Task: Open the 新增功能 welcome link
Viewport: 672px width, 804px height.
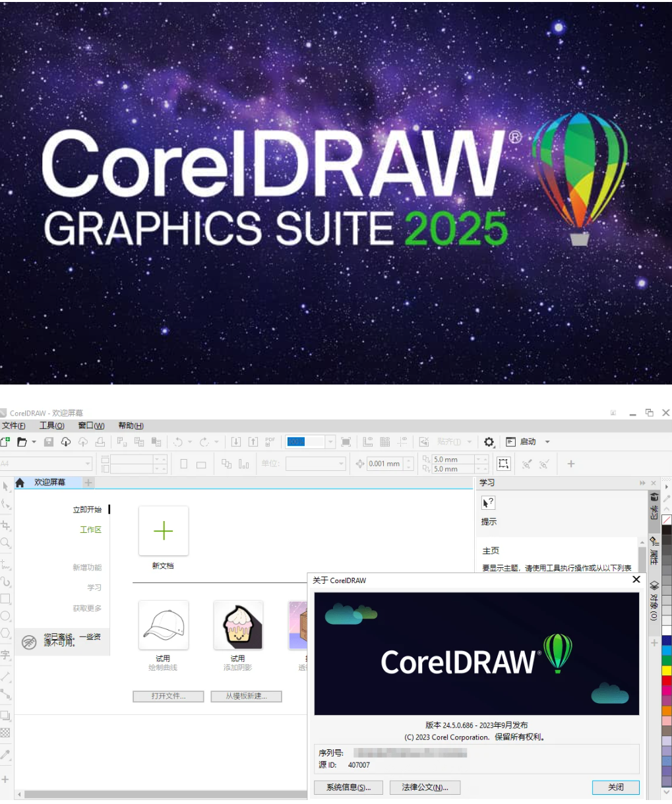Action: click(x=87, y=567)
